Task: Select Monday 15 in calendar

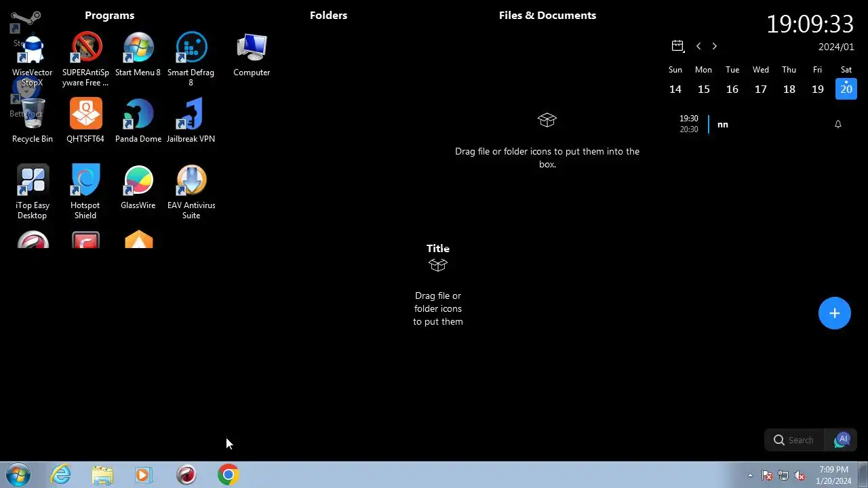Action: 704,89
